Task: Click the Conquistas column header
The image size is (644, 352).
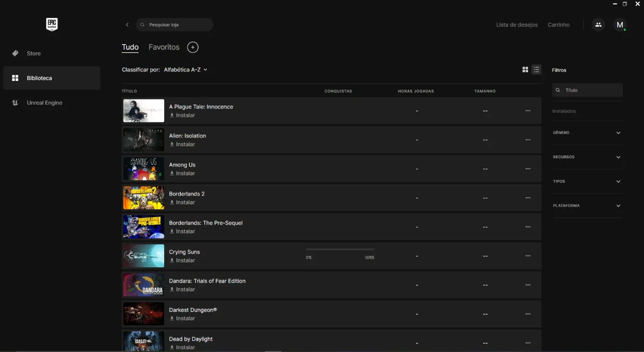Action: coord(338,91)
